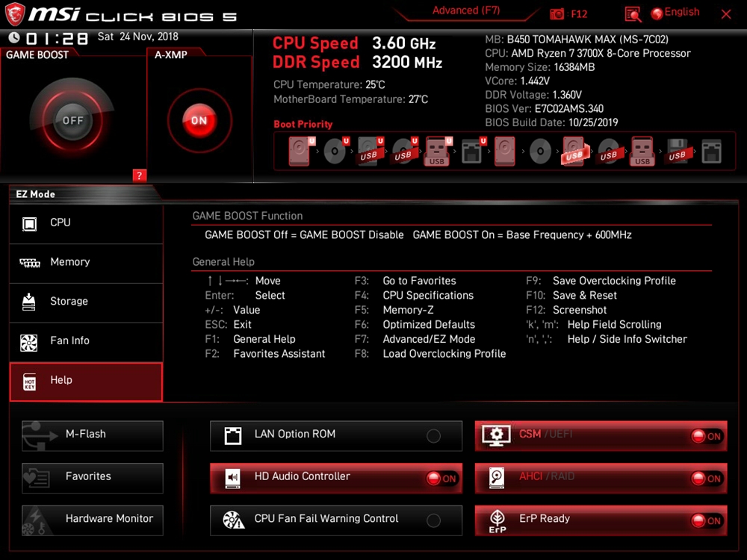Screen dimensions: 747x560
Task: Click the F6: Optimized Defaults help entry
Action: [x=415, y=325]
